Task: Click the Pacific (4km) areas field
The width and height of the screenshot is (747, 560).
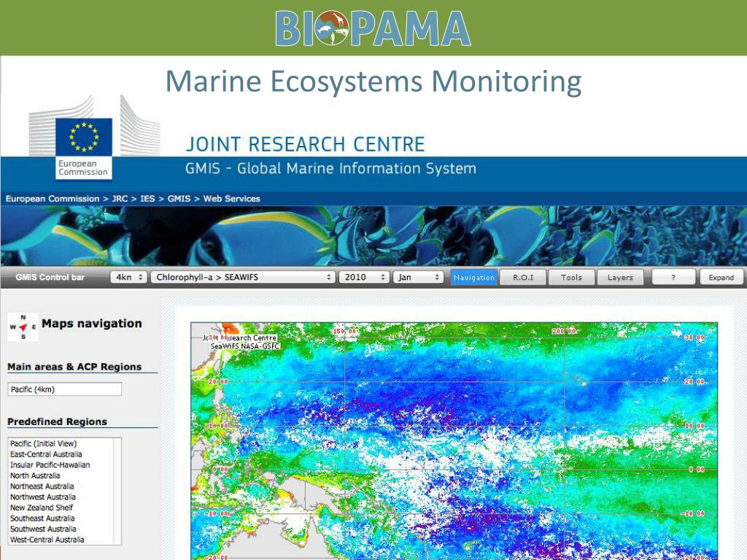Action: click(65, 389)
